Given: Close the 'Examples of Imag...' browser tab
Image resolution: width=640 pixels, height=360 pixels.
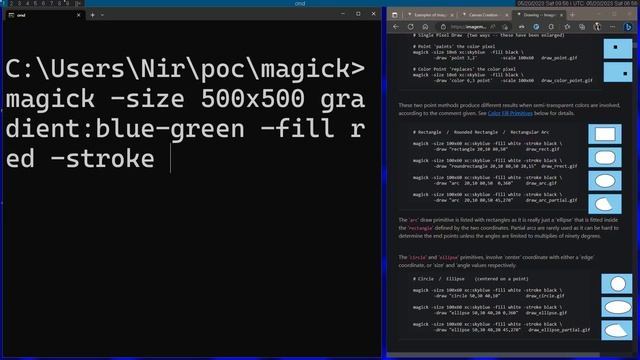Looking at the screenshot, I should click(x=452, y=15).
